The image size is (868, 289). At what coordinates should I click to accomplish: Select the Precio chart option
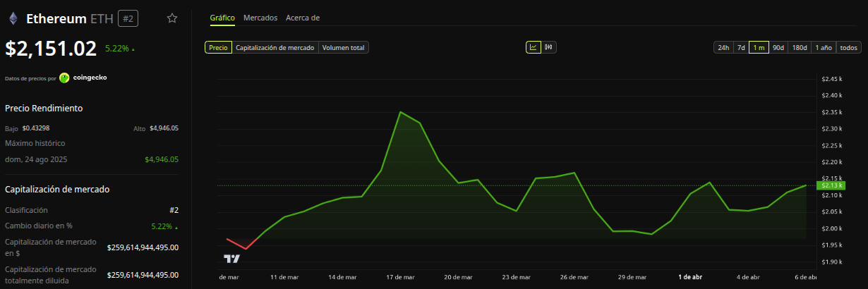coord(218,47)
